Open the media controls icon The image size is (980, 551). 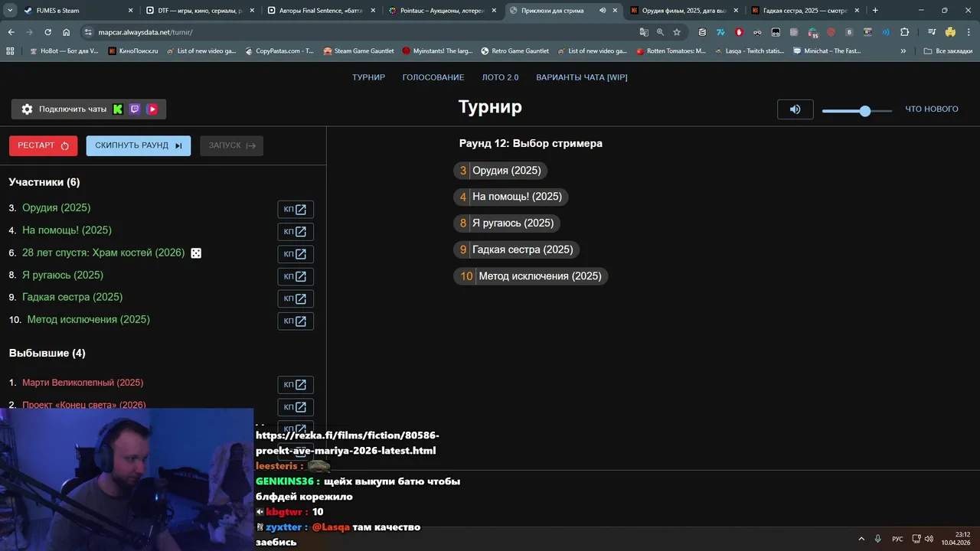(x=932, y=32)
